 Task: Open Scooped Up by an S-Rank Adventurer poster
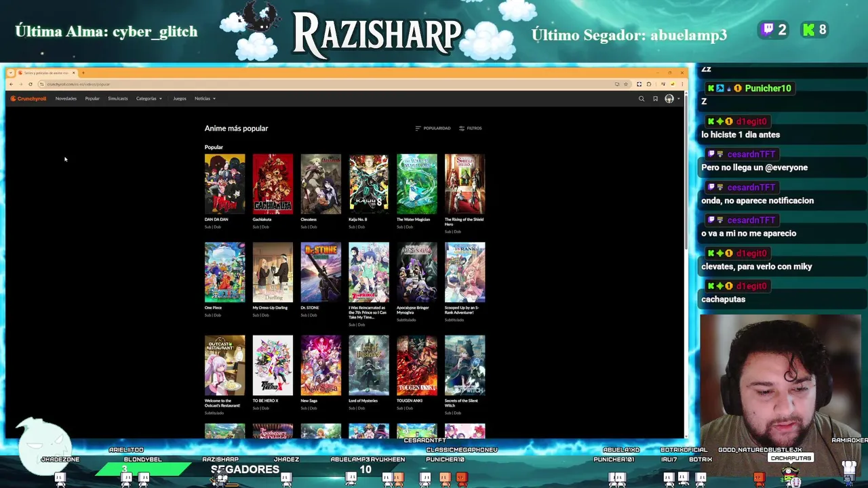coord(465,272)
